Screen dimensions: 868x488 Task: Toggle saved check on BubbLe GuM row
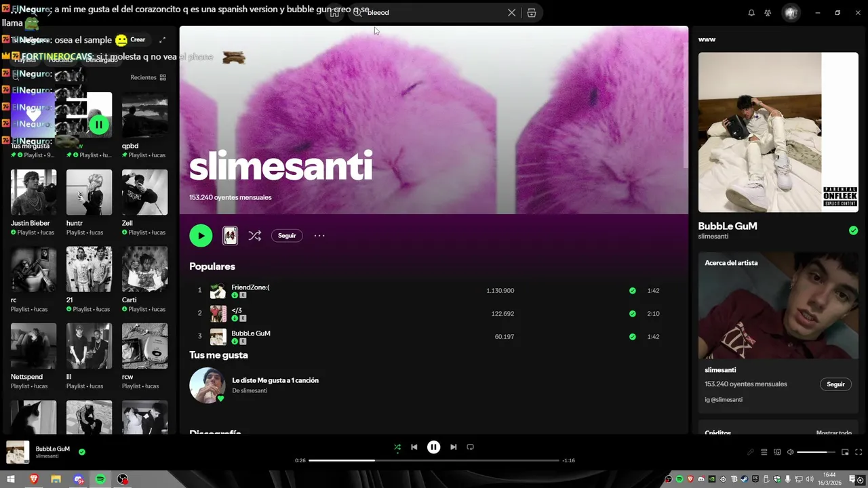click(x=632, y=337)
